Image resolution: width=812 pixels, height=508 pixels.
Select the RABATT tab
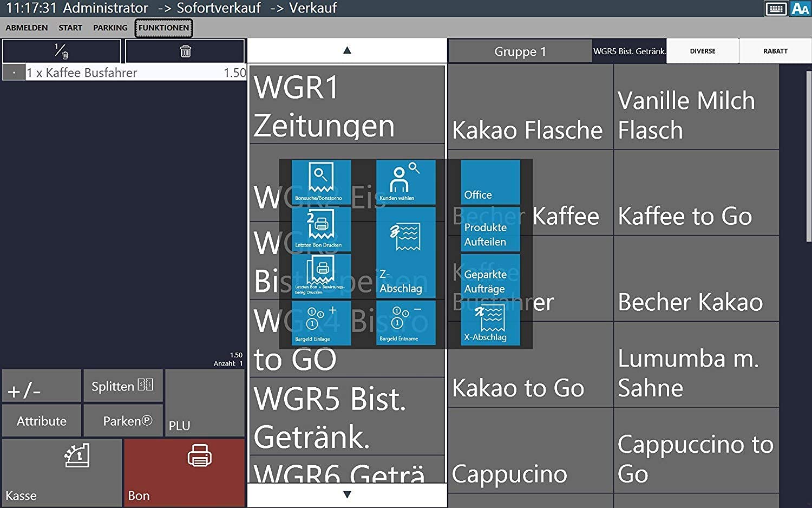(x=775, y=51)
